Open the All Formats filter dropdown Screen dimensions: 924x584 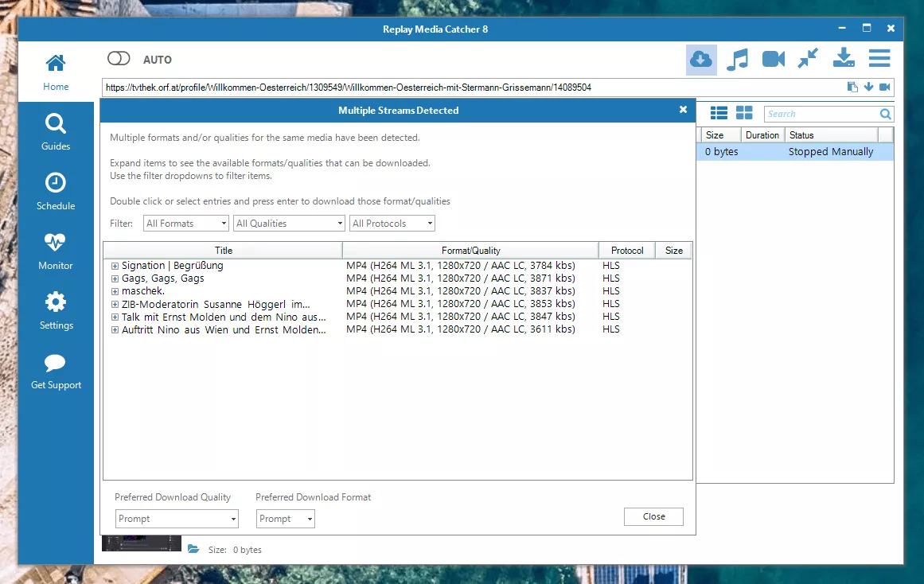click(x=185, y=224)
